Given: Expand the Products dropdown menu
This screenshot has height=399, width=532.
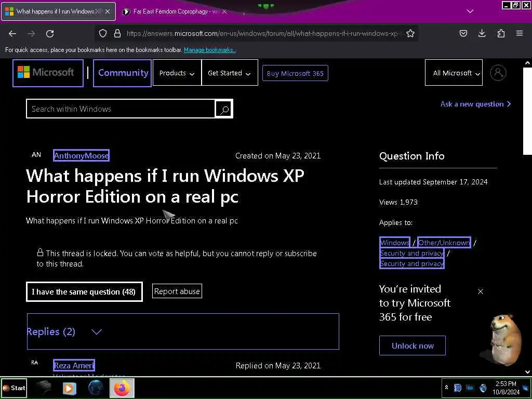Looking at the screenshot, I should click(177, 73).
